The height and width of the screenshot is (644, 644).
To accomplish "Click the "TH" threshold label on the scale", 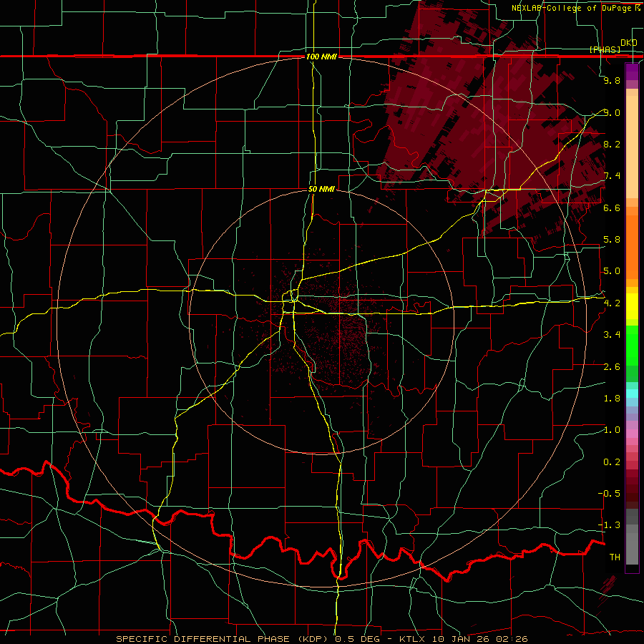I will click(x=615, y=557).
